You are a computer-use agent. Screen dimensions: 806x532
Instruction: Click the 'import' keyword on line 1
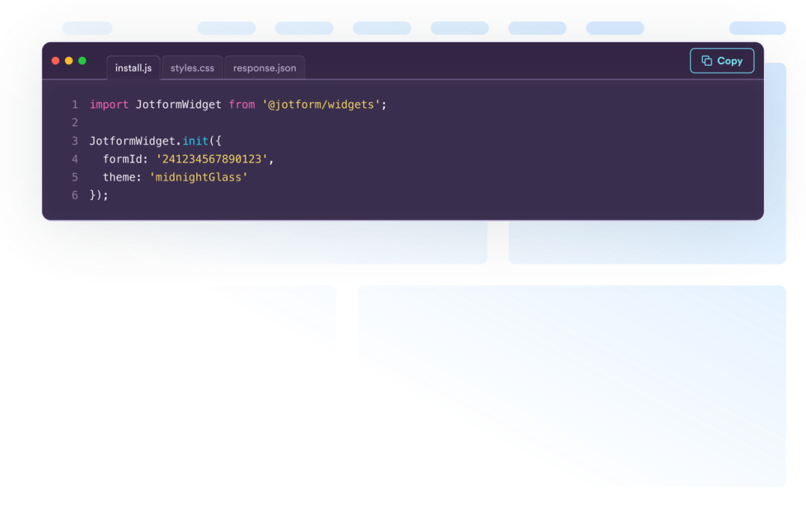(109, 105)
